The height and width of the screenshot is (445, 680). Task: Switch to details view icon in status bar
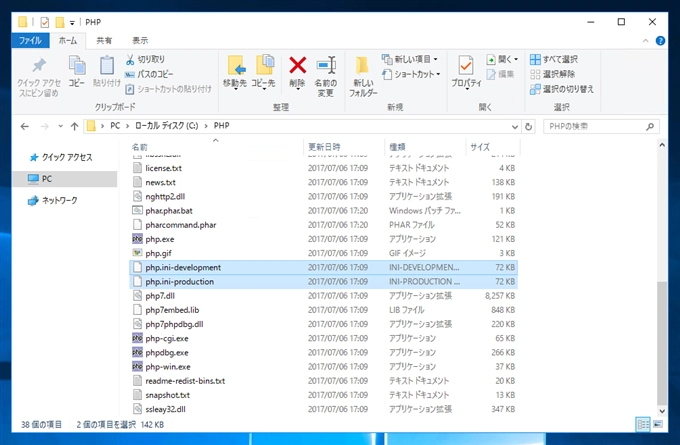tap(643, 424)
